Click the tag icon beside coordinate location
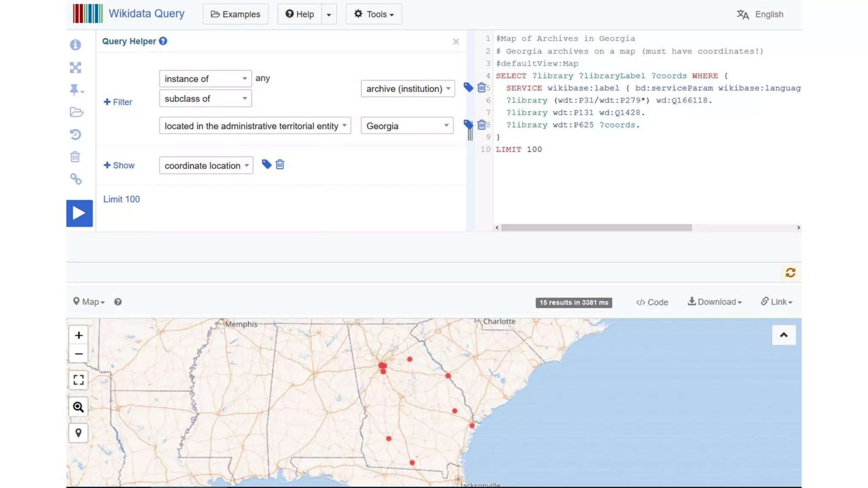The image size is (868, 488). pos(266,164)
